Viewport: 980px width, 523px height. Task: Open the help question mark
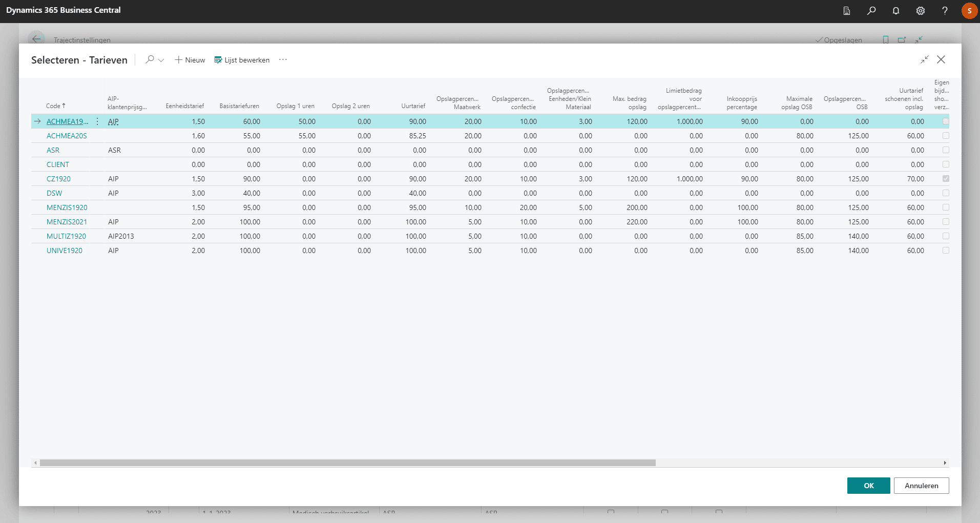pyautogui.click(x=945, y=11)
